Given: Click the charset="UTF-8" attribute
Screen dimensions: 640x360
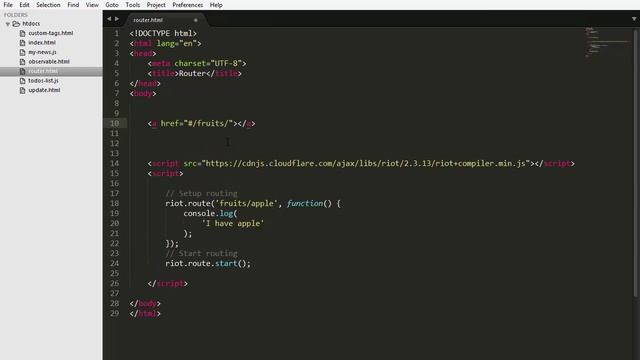Looking at the screenshot, I should 208,63.
